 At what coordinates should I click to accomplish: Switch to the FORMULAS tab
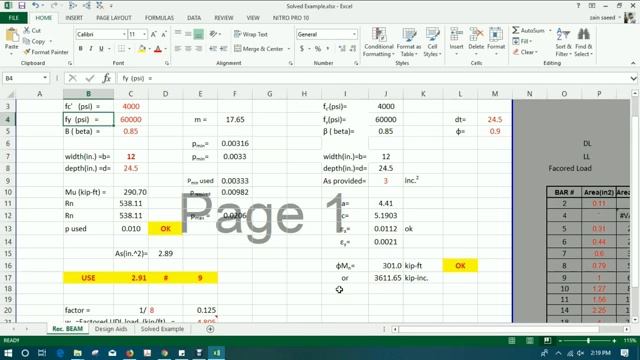click(159, 18)
